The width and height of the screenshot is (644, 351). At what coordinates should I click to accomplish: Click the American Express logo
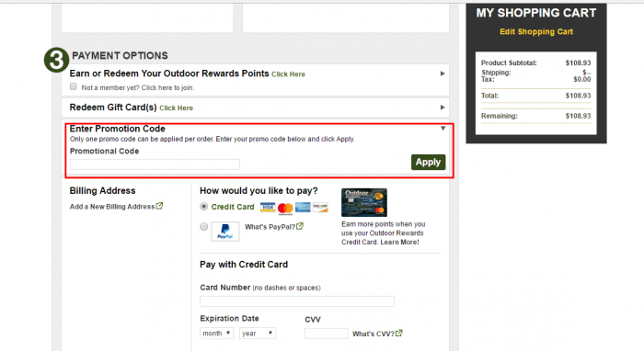pos(303,208)
